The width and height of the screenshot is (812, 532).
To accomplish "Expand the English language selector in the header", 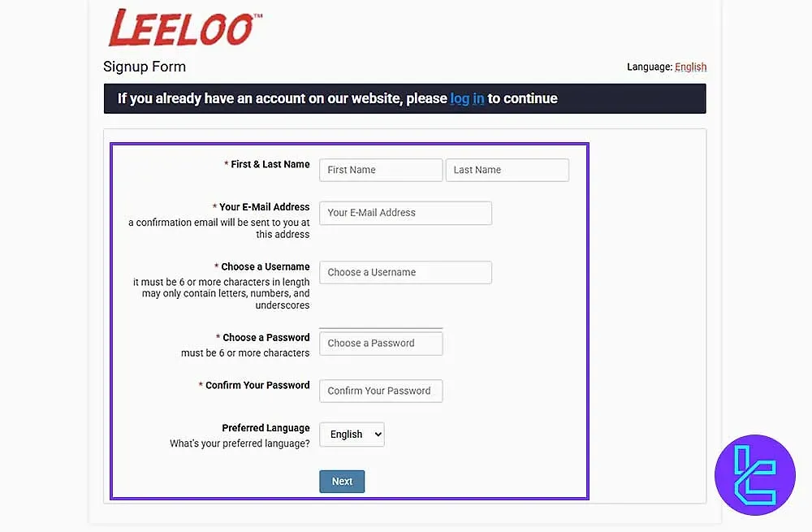I will coord(690,67).
